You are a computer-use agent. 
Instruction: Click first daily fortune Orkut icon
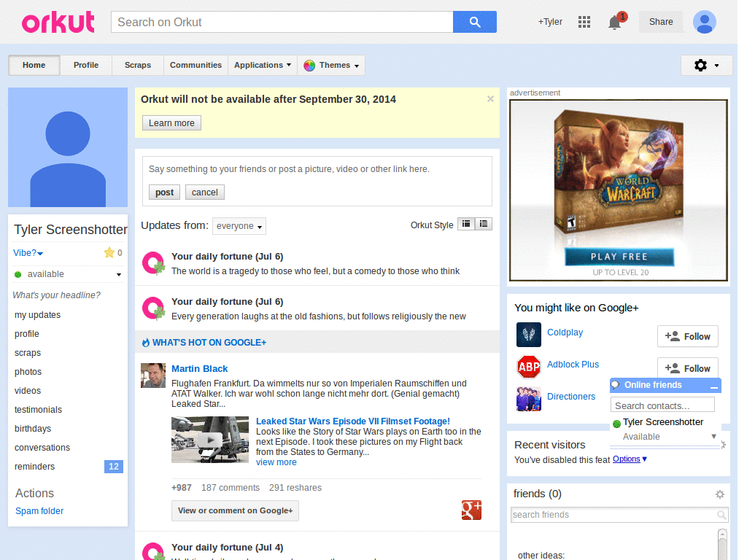[153, 262]
